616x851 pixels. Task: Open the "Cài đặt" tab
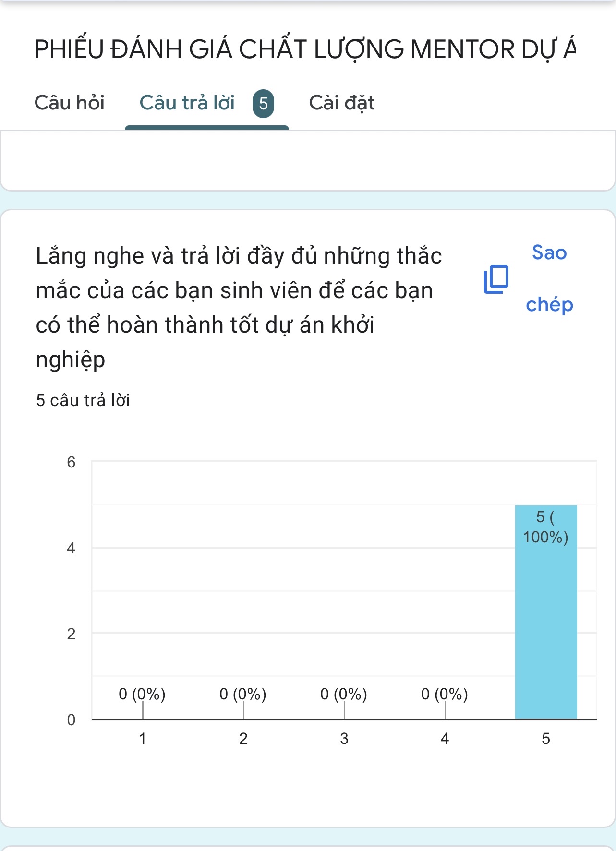[341, 103]
